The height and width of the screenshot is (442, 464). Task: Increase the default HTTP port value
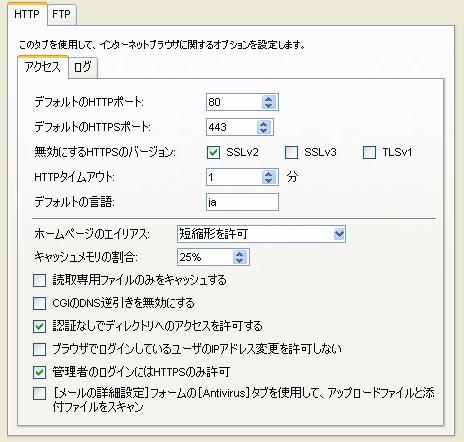pyautogui.click(x=269, y=98)
